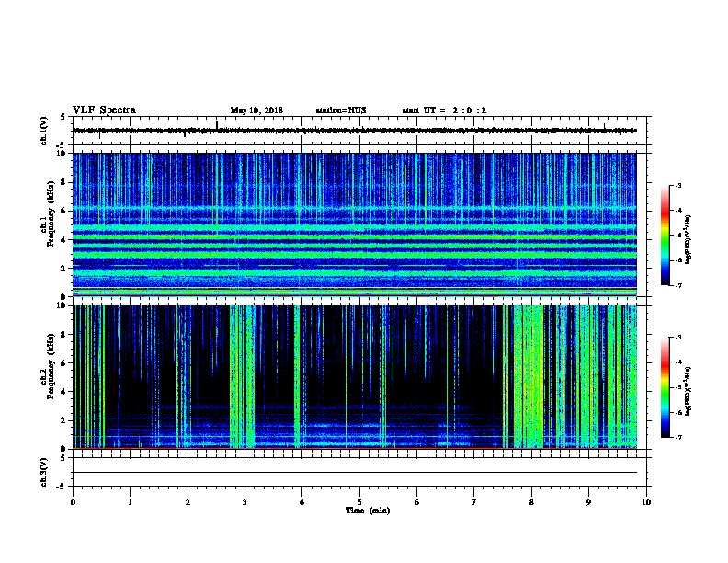Click the ch.1 color bar "log(PSD)" label
Image resolution: width=728 pixels, height=563 pixels.
tap(688, 240)
